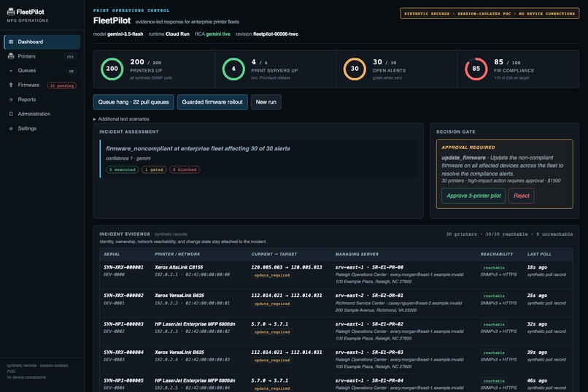The height and width of the screenshot is (392, 588).
Task: Click the 18s ago last poll value
Action: click(x=537, y=267)
